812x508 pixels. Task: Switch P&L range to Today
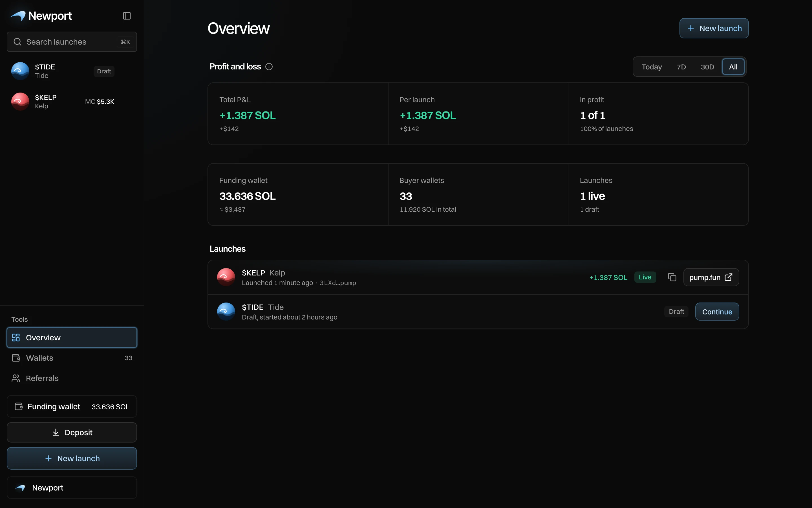(652, 67)
